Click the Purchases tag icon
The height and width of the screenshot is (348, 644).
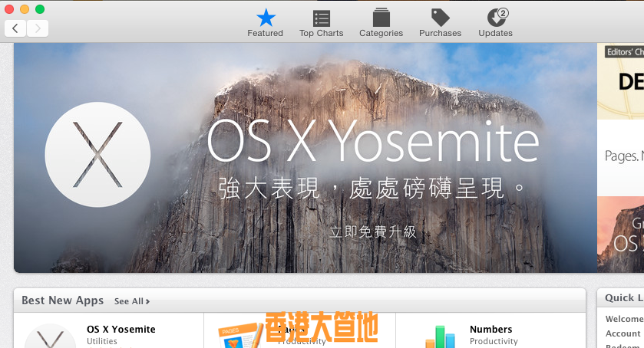click(x=441, y=18)
